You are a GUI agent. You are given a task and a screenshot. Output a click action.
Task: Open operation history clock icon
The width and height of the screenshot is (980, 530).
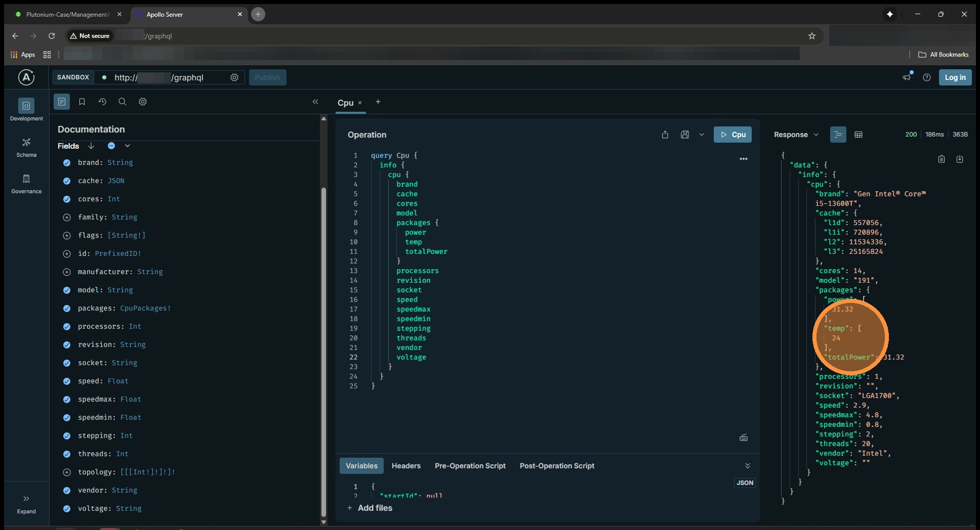pos(102,102)
